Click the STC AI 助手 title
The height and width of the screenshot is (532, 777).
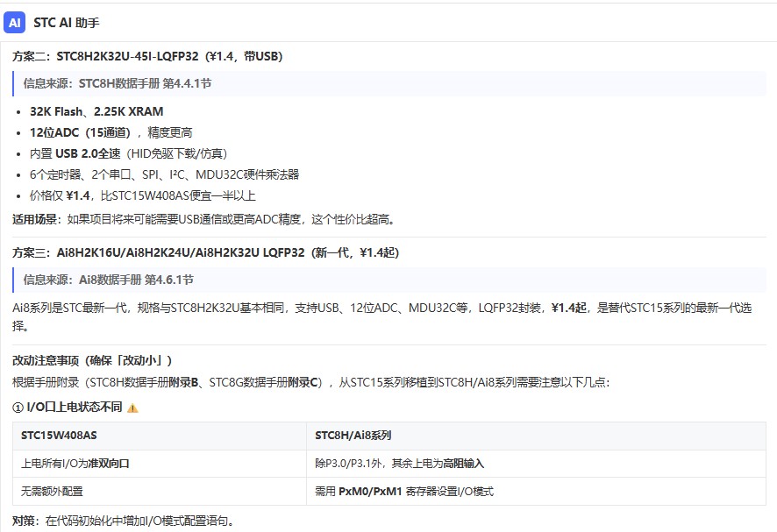coord(67,23)
